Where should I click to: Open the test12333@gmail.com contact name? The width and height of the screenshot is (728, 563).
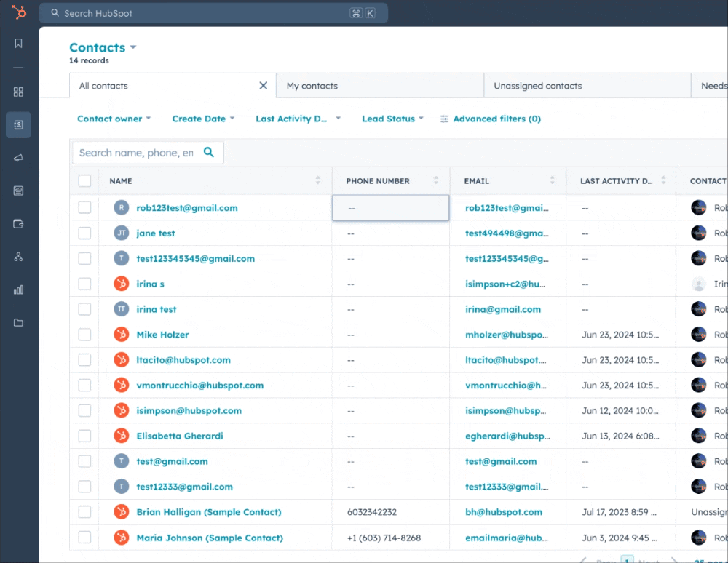[184, 487]
